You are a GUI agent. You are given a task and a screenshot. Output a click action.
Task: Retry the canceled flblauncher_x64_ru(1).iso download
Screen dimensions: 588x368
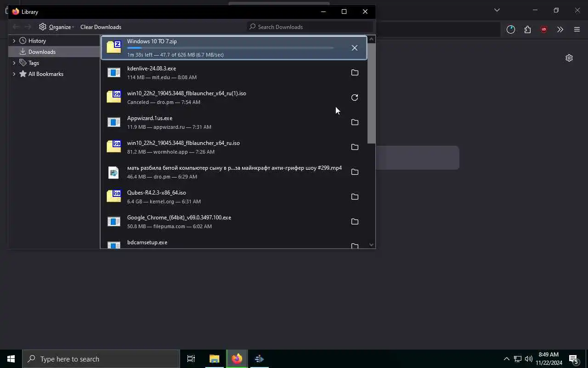click(x=355, y=98)
